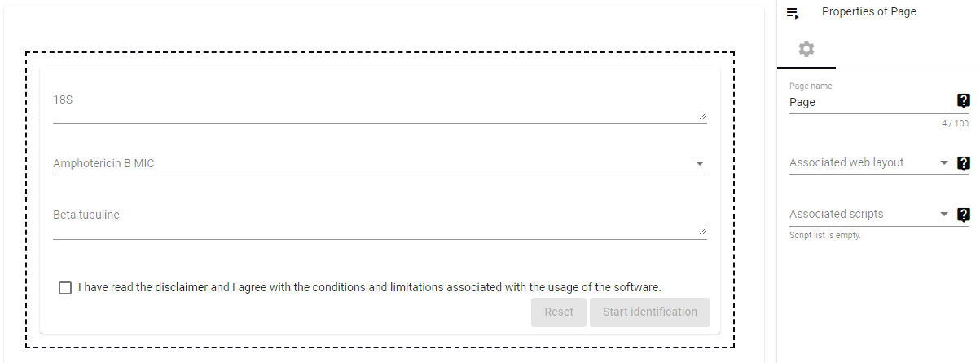
Task: Click the playlist icon beside Properties of Page
Action: (793, 13)
